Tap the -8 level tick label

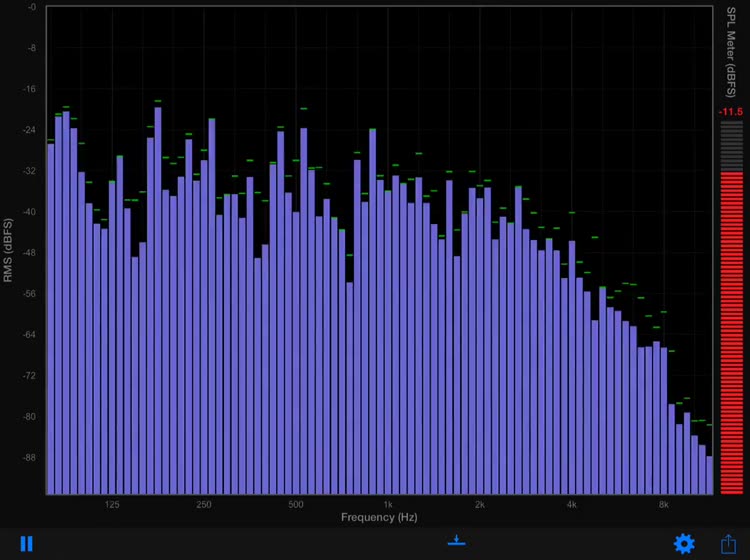31,48
